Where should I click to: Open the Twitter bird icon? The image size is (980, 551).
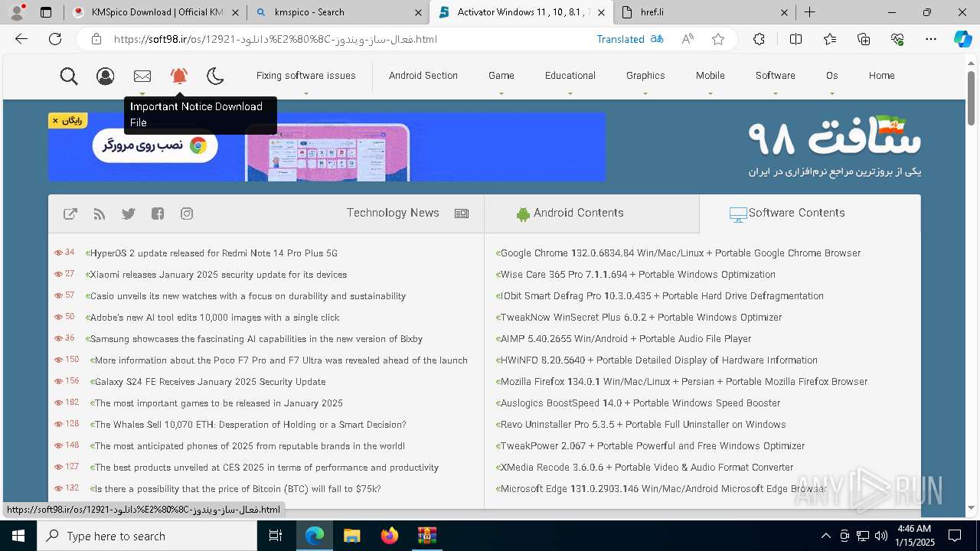pos(129,214)
